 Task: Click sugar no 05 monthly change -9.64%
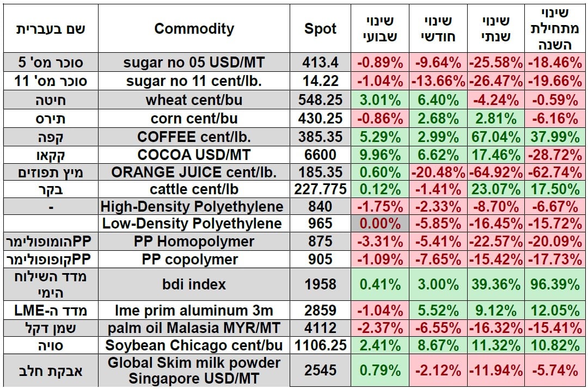point(438,63)
